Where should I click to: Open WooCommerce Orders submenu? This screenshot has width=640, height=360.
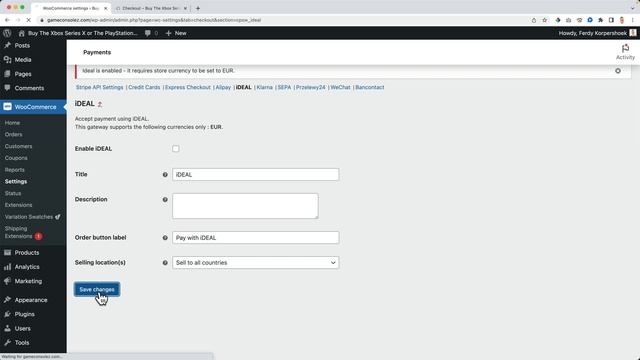(x=13, y=135)
